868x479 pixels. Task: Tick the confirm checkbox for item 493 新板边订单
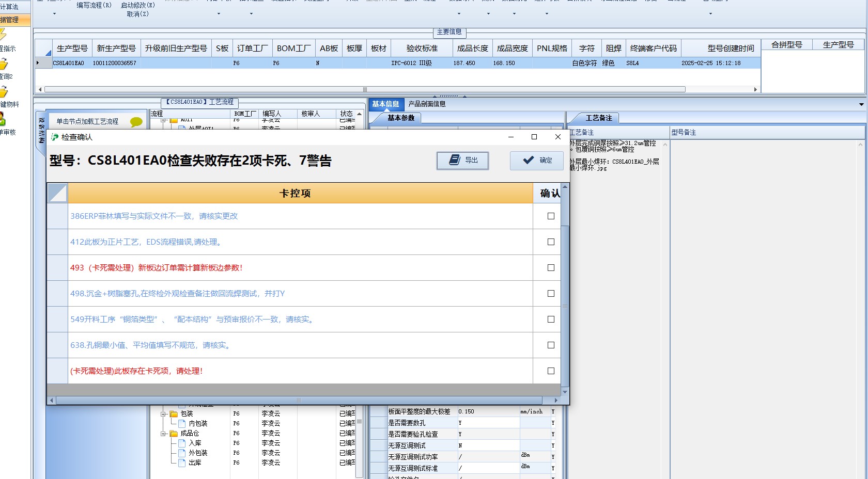551,268
